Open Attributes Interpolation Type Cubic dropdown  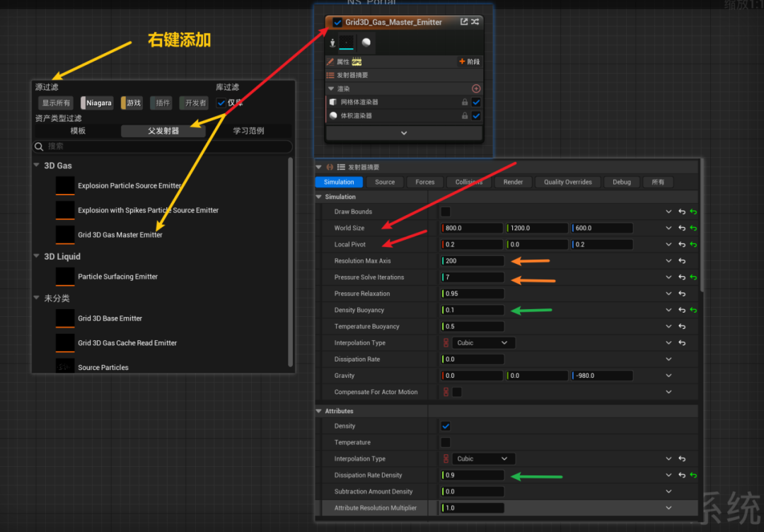click(483, 459)
